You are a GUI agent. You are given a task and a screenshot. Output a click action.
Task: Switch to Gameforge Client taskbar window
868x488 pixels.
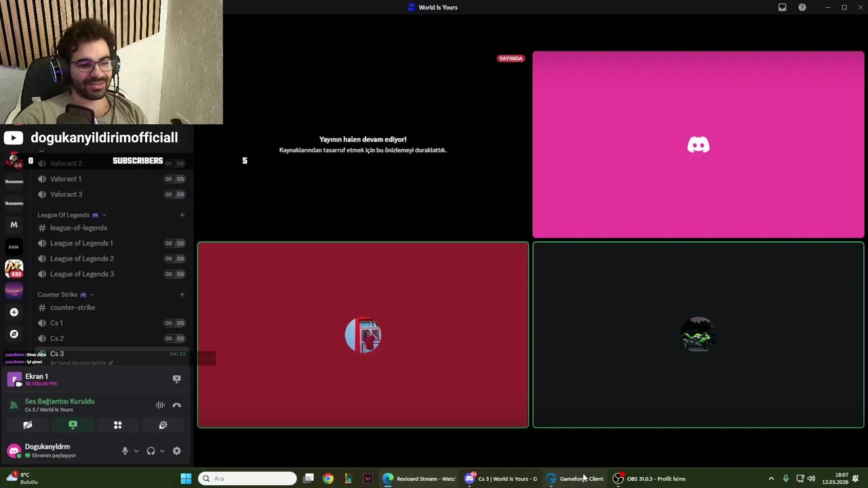[x=575, y=479]
